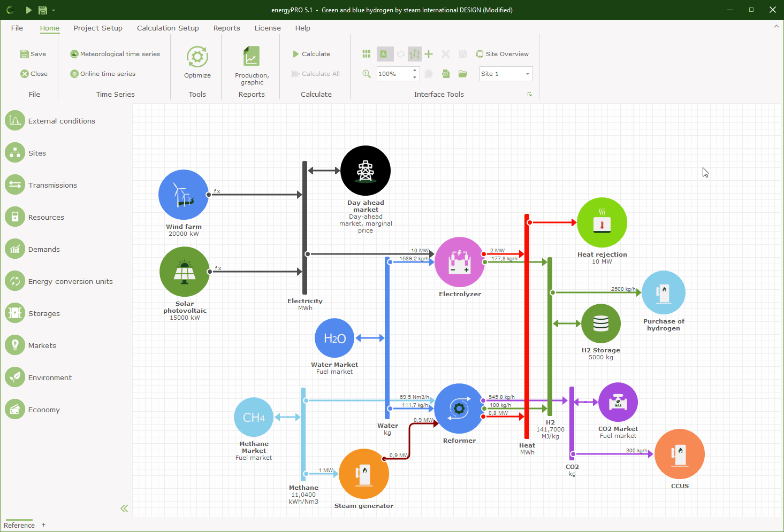Open Online time series
Image resolution: width=784 pixels, height=532 pixels.
click(103, 74)
